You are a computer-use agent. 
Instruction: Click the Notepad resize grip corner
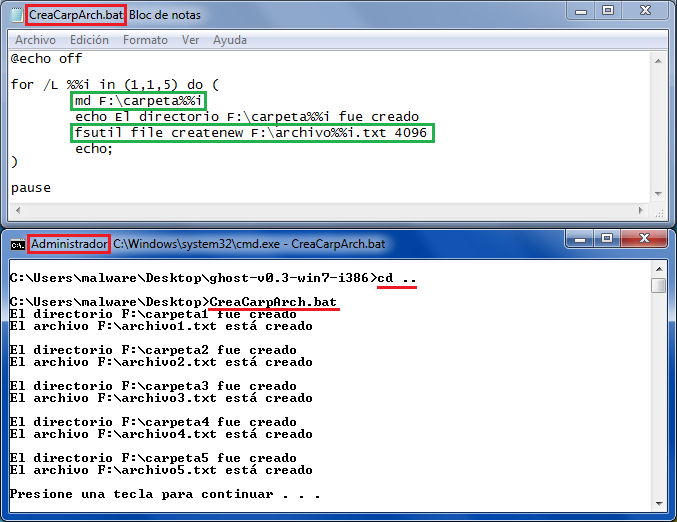659,212
